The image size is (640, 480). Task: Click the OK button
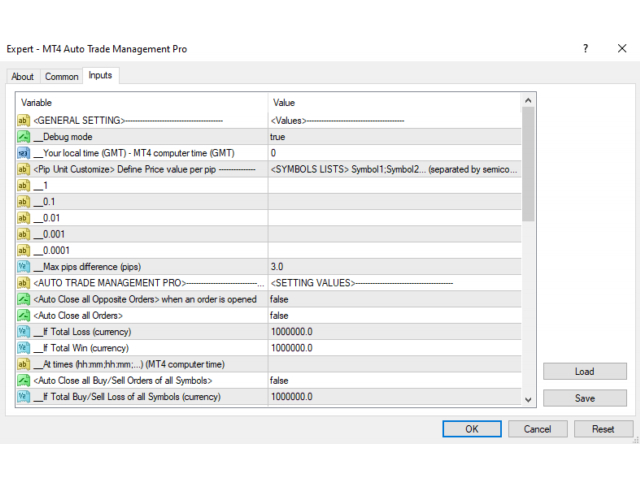pos(472,429)
